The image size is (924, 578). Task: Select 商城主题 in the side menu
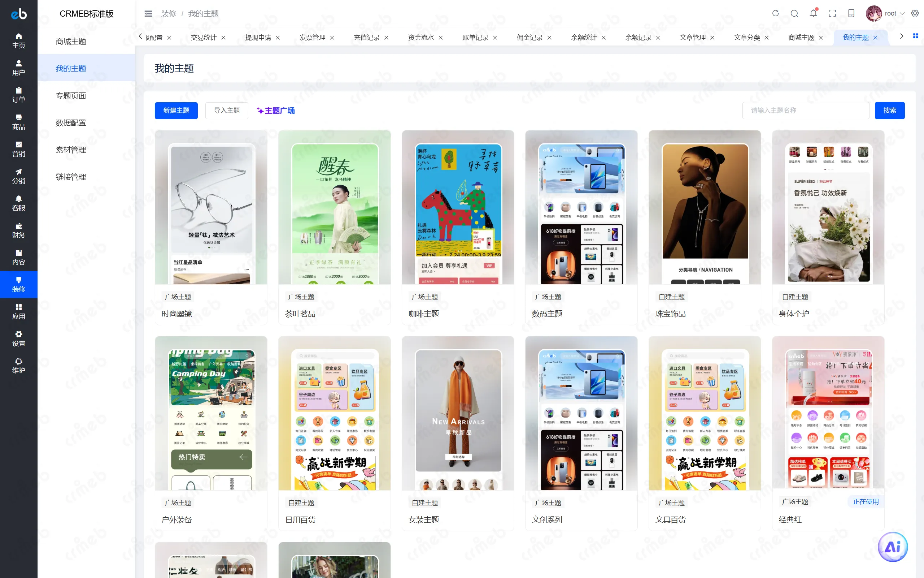click(x=86, y=41)
